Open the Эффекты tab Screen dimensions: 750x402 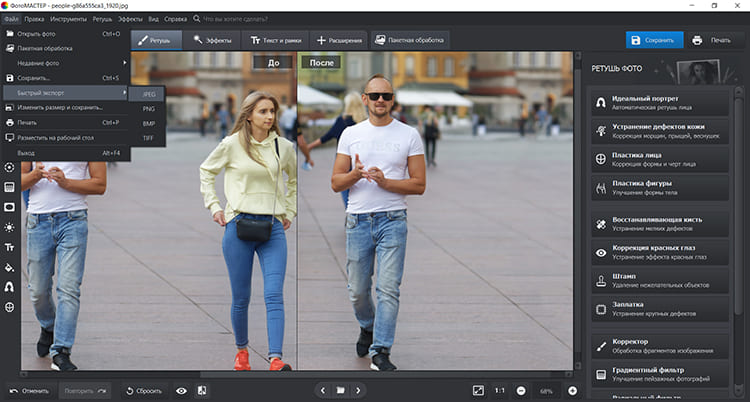pyautogui.click(x=212, y=40)
